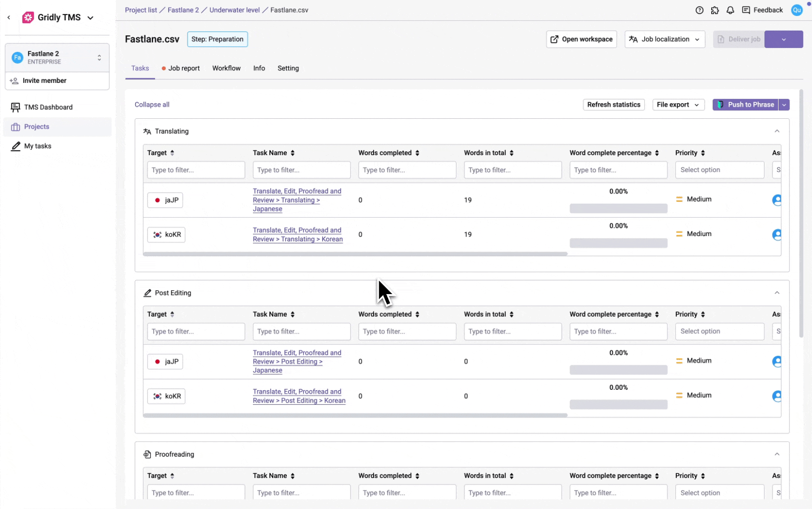
Task: Open Job localization dropdown
Action: pyautogui.click(x=665, y=39)
